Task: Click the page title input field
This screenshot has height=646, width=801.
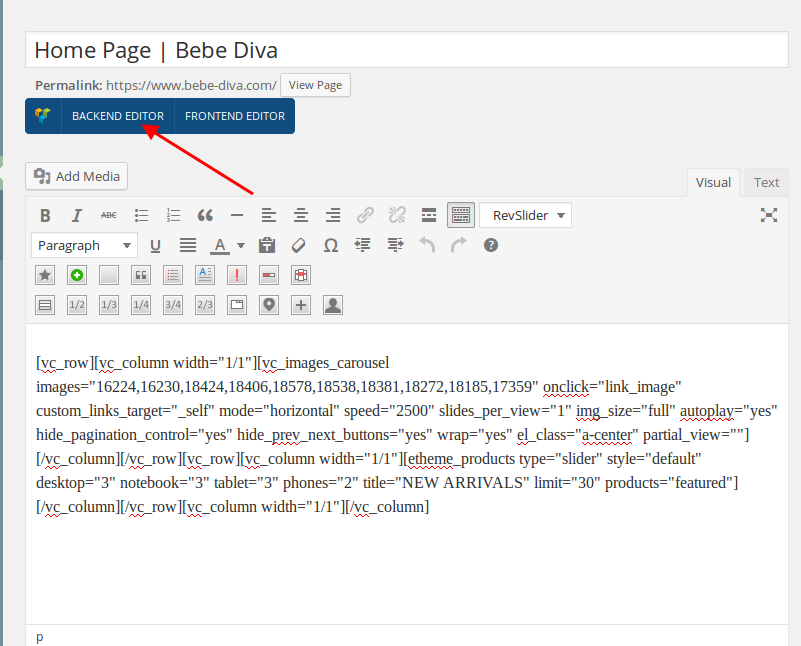Action: point(407,50)
